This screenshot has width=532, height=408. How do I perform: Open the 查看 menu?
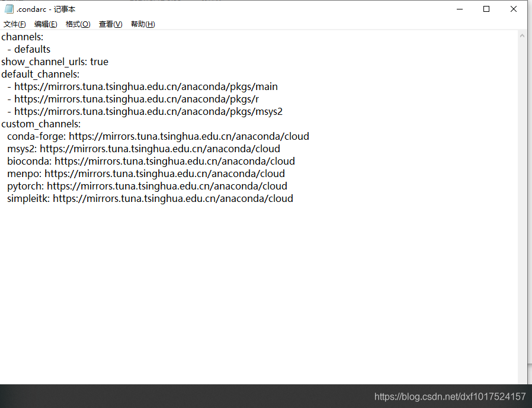coord(110,24)
